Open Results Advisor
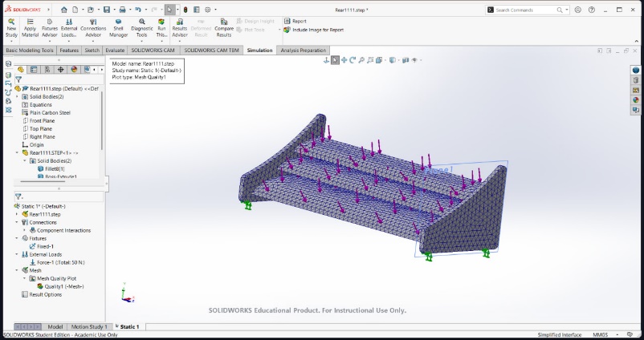This screenshot has height=340, width=644. point(180,28)
